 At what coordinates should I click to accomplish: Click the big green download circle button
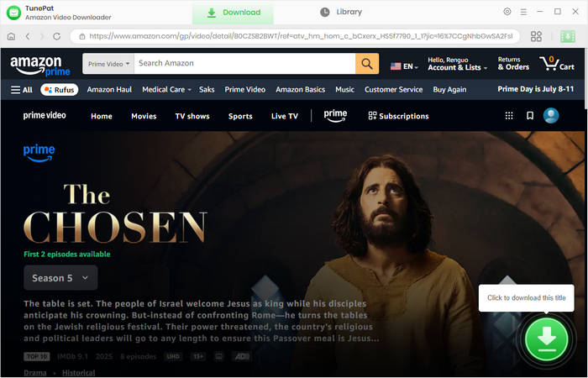click(x=547, y=339)
